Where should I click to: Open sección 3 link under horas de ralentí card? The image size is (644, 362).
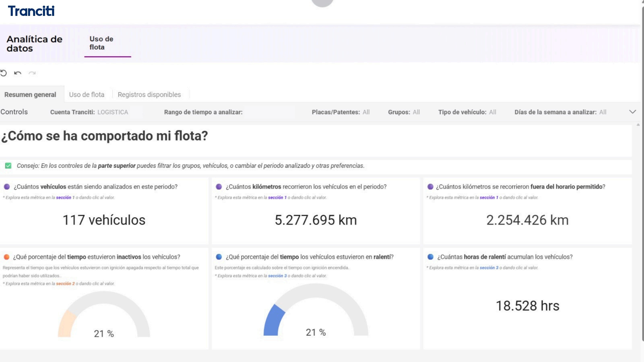coord(489,267)
